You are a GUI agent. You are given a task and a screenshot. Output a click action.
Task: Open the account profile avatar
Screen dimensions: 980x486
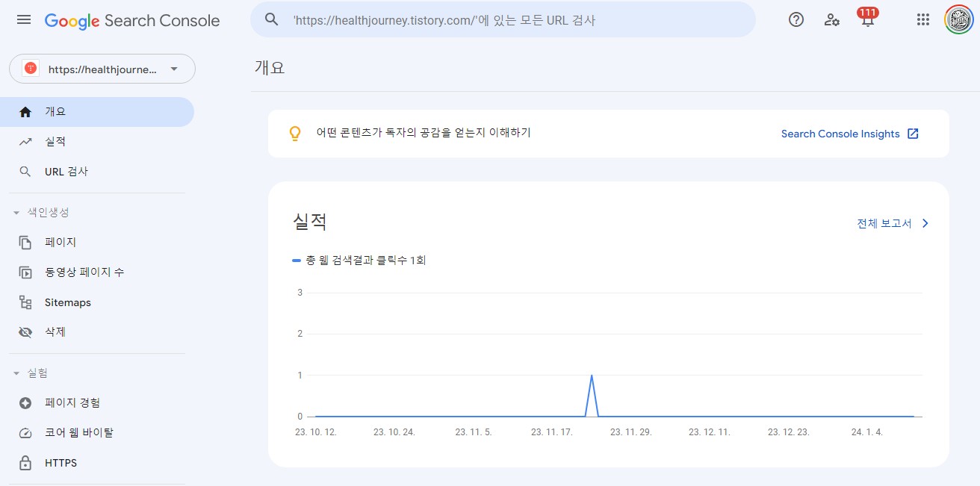959,20
